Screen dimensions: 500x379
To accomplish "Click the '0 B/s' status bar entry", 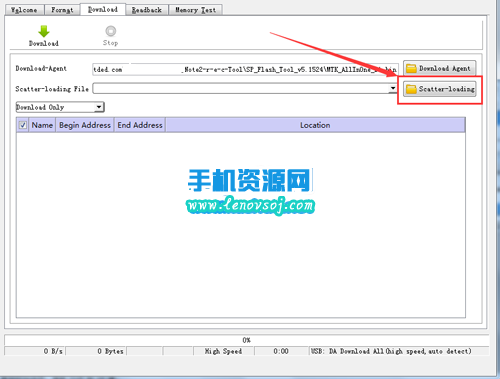I will point(35,351).
